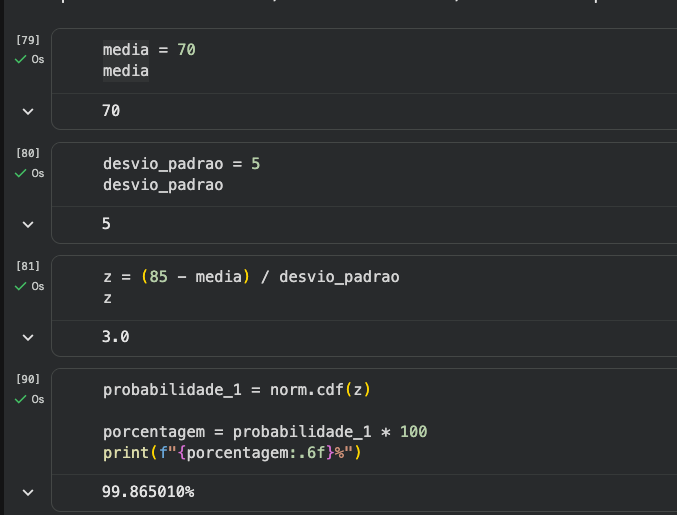Collapse the 99.865010% output

click(x=27, y=492)
